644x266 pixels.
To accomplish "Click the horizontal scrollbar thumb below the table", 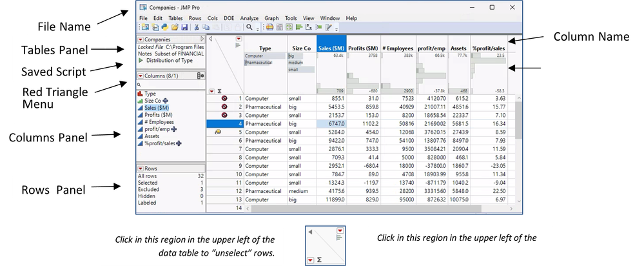I will (x=366, y=209).
